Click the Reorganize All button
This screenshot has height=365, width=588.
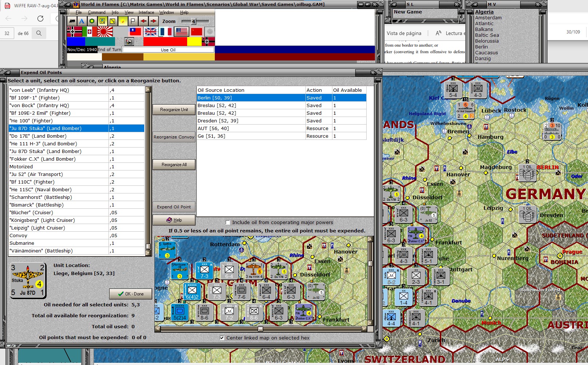pyautogui.click(x=174, y=165)
